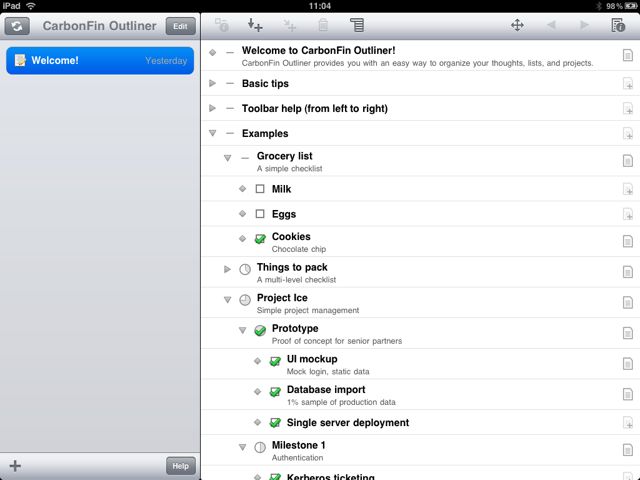Screen dimensions: 640x480
Task: Click the add indented item toolbar icon
Action: 289,25
